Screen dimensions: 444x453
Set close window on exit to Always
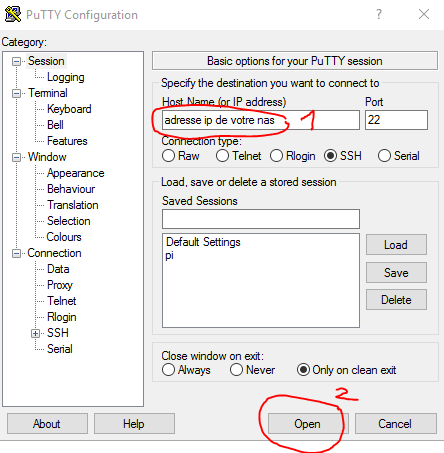(168, 370)
